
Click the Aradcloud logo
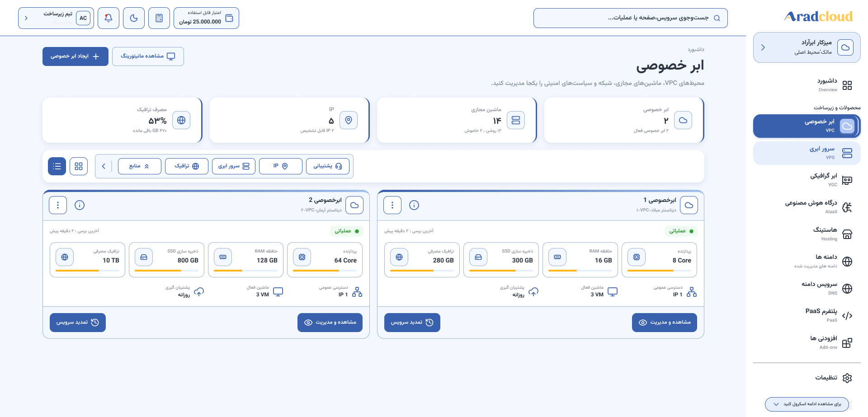click(818, 17)
